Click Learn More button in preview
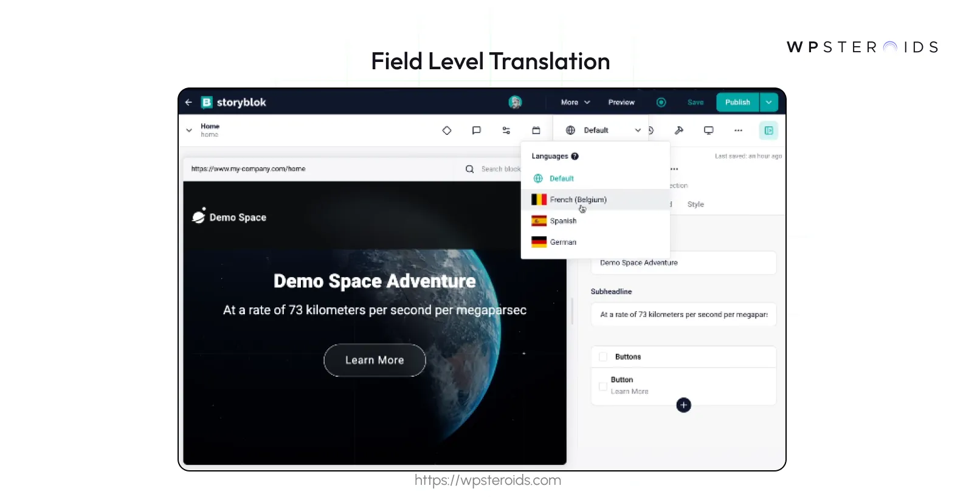The height and width of the screenshot is (497, 980). point(374,360)
